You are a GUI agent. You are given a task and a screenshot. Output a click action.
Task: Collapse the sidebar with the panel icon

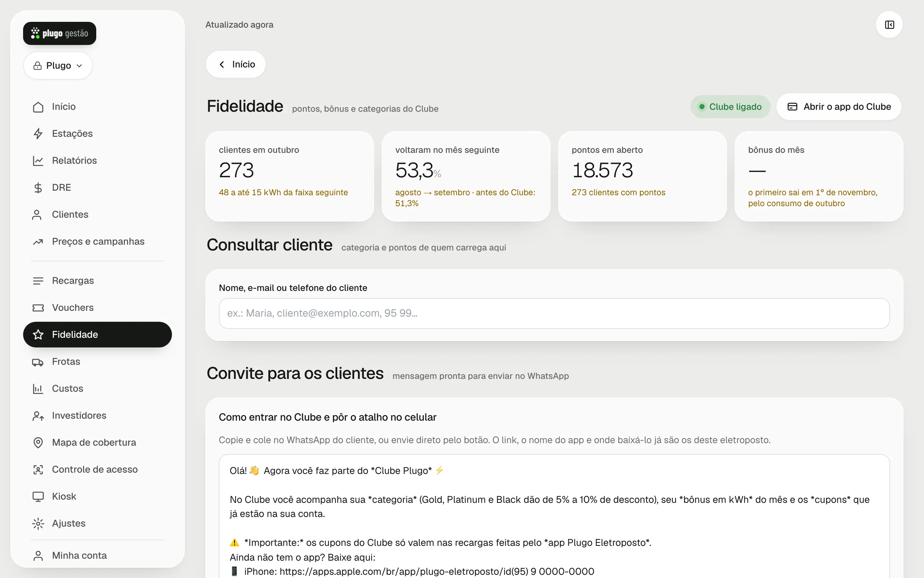pos(889,25)
